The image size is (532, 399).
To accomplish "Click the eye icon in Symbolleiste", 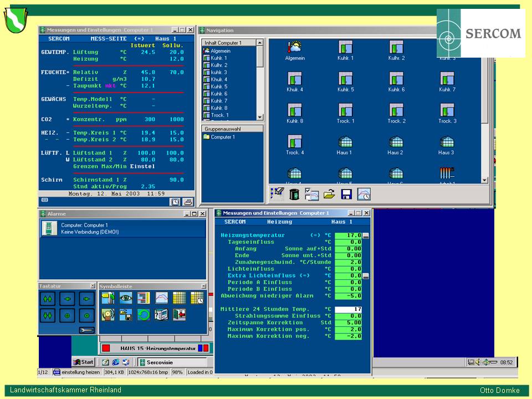I will pyautogui.click(x=126, y=298).
